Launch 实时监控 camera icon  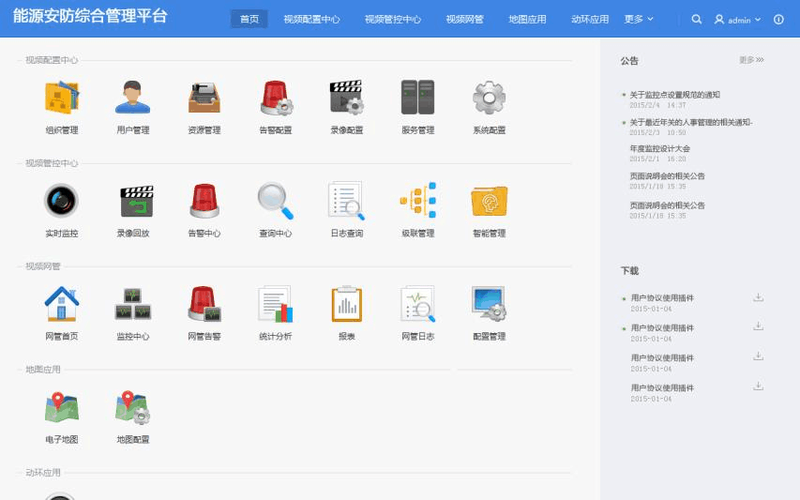62,201
